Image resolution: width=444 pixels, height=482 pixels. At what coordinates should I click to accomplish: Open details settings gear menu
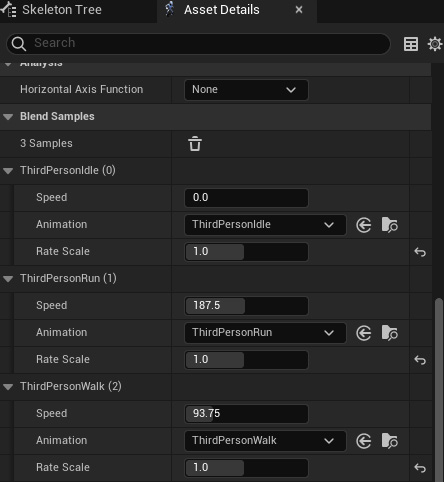click(x=435, y=44)
